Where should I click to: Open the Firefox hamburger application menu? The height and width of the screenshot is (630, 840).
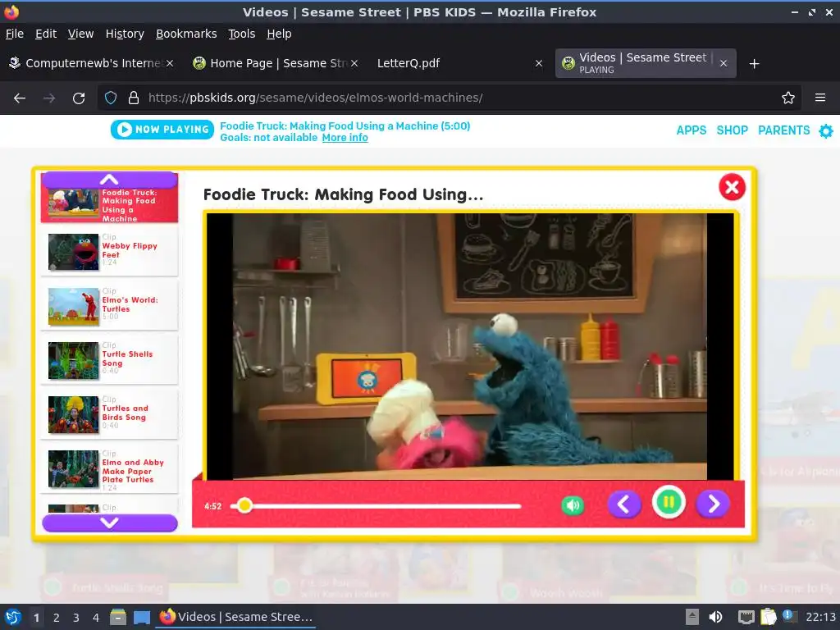pyautogui.click(x=820, y=98)
